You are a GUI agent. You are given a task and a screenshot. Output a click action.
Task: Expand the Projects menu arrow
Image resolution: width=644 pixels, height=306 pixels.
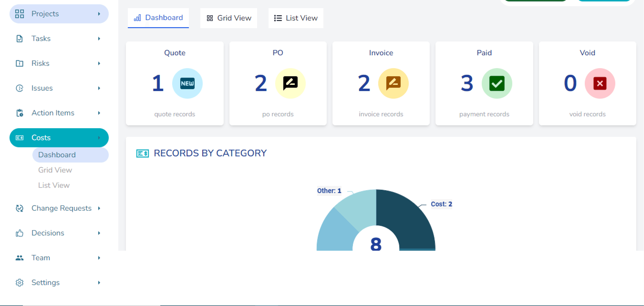[x=99, y=14]
